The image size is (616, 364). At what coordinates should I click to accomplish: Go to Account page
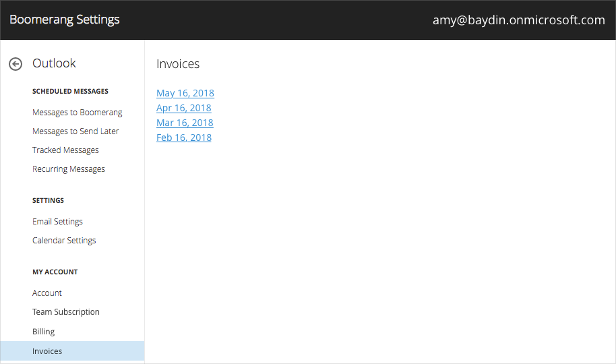tap(47, 293)
